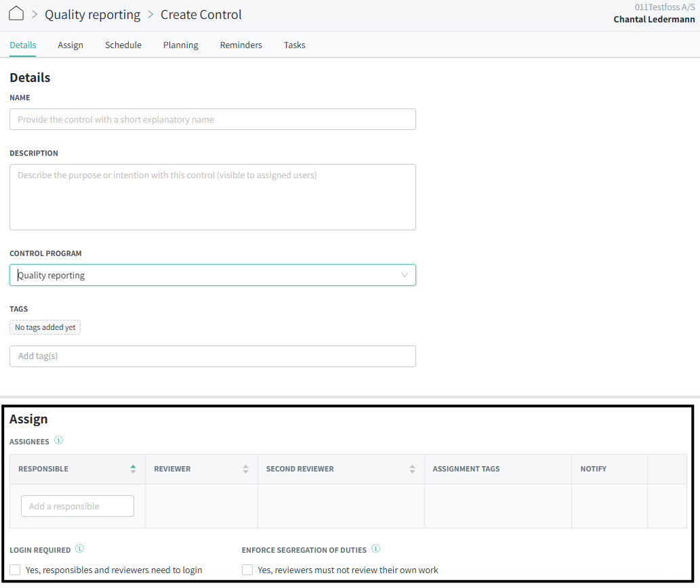Click the info icon beside Login Required
The image size is (700, 588).
[x=80, y=549]
